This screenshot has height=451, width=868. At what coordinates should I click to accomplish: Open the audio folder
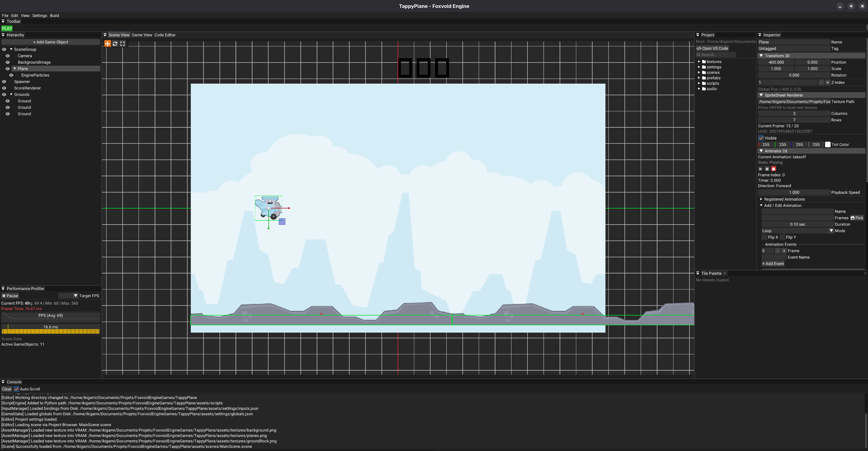[x=712, y=89]
